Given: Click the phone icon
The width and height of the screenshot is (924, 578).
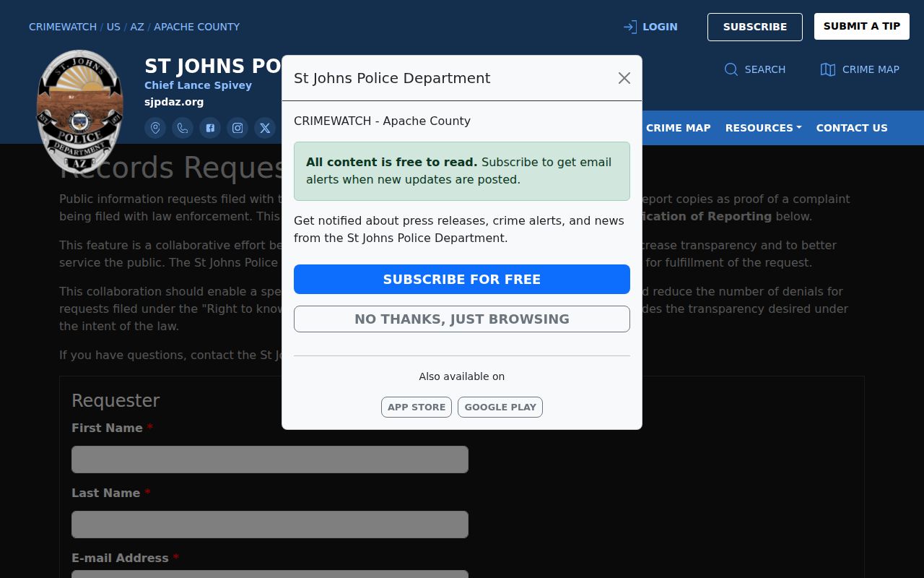Looking at the screenshot, I should 183,128.
